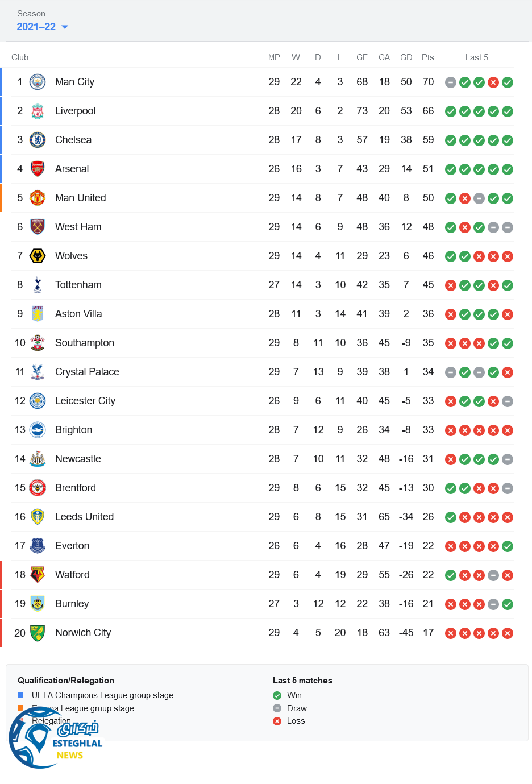The width and height of the screenshot is (532, 784).
Task: Click the Watford club crest
Action: (x=38, y=575)
